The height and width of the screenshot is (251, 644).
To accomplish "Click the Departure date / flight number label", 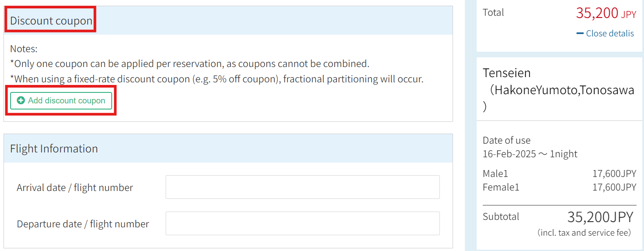I will (x=83, y=224).
